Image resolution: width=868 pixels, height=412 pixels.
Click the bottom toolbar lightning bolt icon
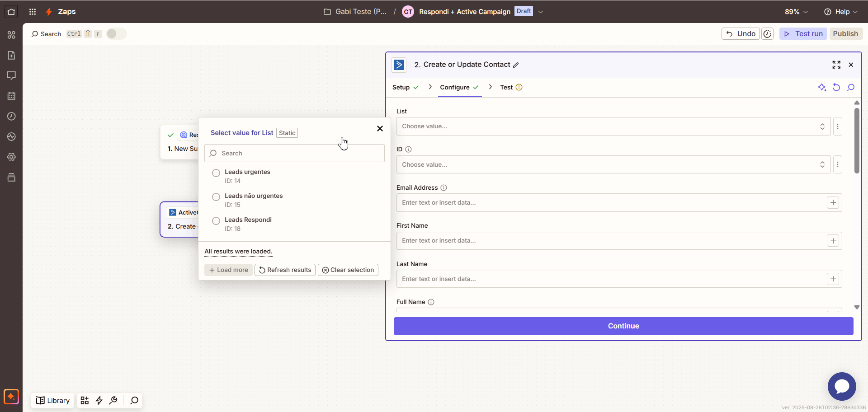99,400
